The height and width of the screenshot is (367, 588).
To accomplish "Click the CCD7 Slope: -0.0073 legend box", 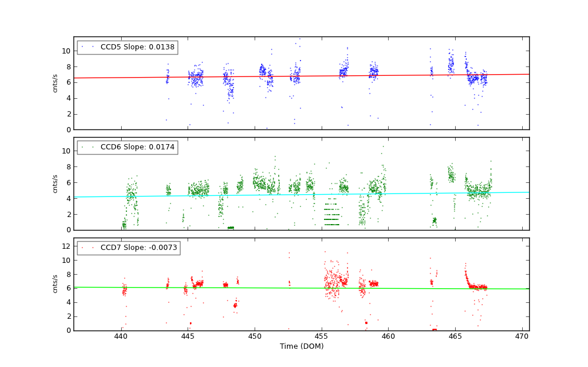I will point(128,248).
